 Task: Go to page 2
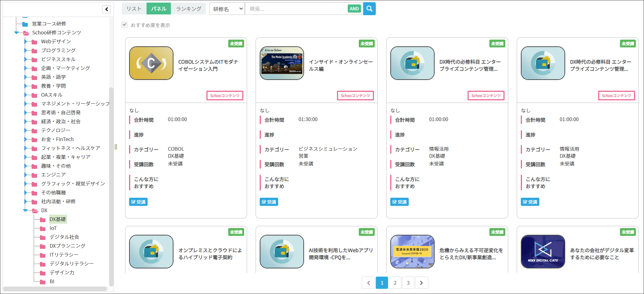tap(395, 283)
